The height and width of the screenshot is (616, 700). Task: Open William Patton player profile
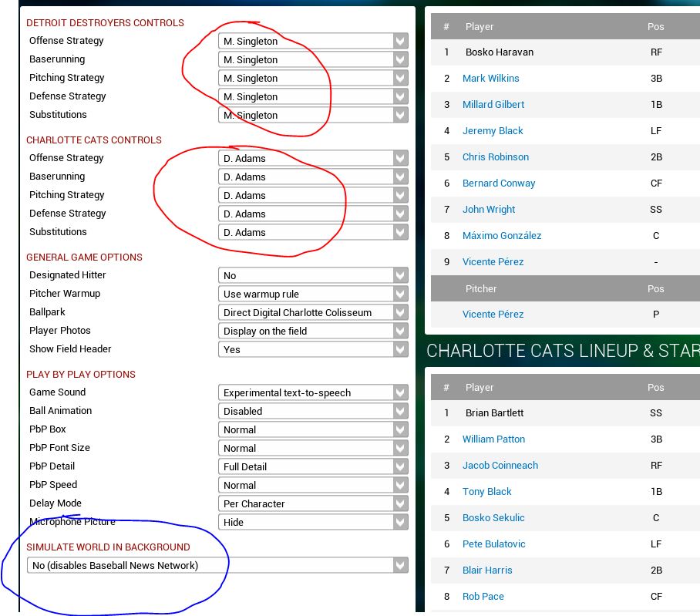[493, 439]
